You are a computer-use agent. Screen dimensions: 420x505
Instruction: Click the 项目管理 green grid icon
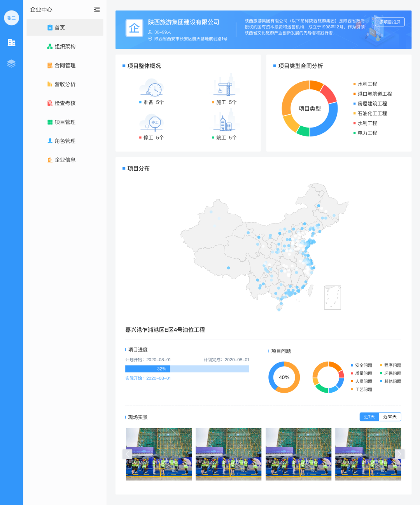click(50, 122)
